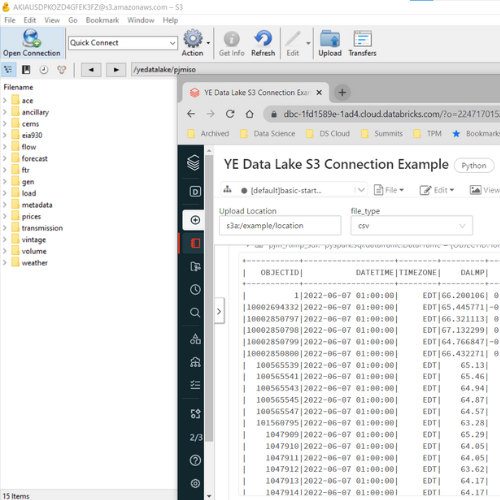The height and width of the screenshot is (500, 500).
Task: Go back in the browser
Action: click(191, 114)
